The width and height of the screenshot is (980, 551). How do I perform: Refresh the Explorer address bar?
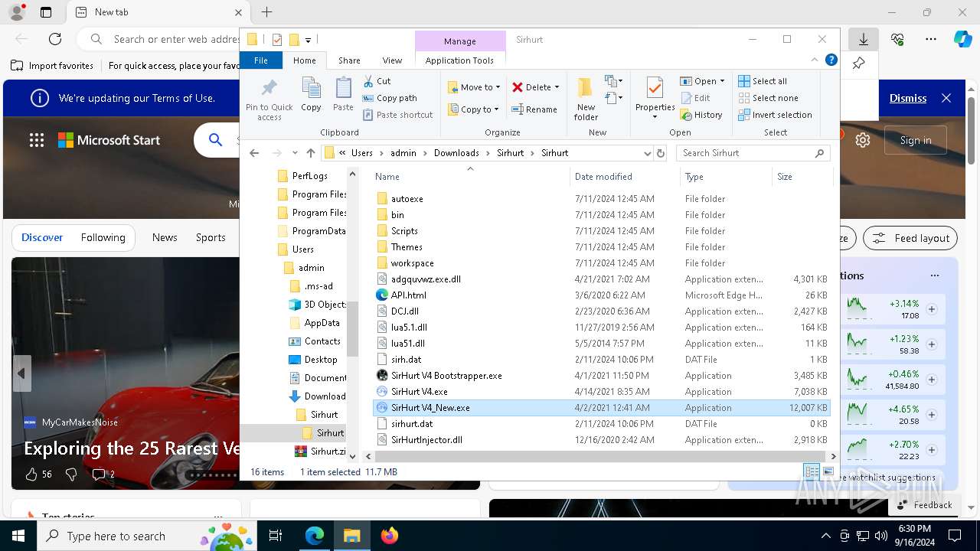point(660,153)
